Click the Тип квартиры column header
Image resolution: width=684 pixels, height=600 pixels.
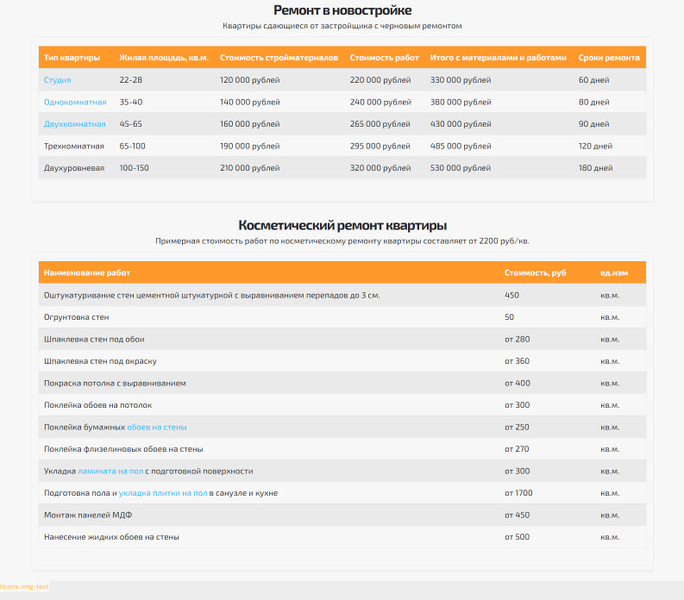[72, 58]
